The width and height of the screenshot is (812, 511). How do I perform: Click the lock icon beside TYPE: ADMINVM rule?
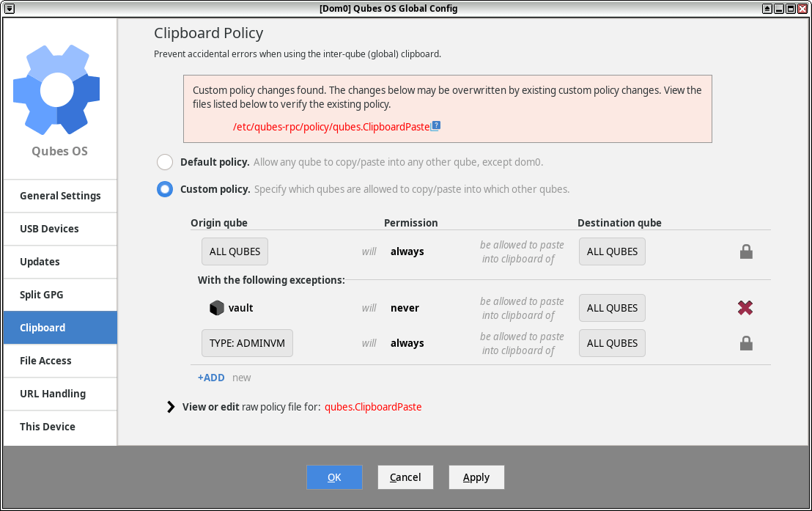(746, 342)
